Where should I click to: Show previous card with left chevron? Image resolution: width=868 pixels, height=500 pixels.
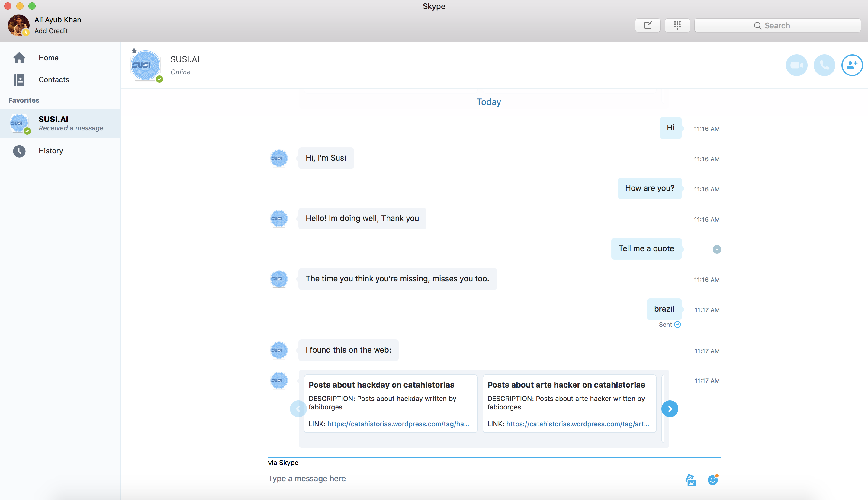(x=298, y=409)
